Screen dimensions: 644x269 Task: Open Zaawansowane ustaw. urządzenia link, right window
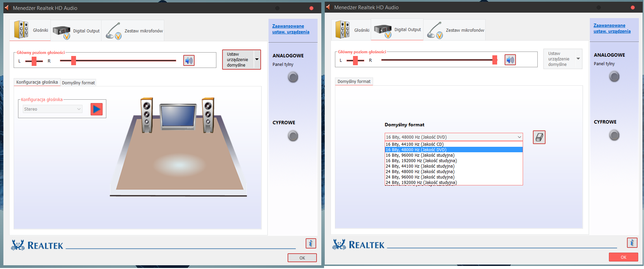(x=612, y=28)
